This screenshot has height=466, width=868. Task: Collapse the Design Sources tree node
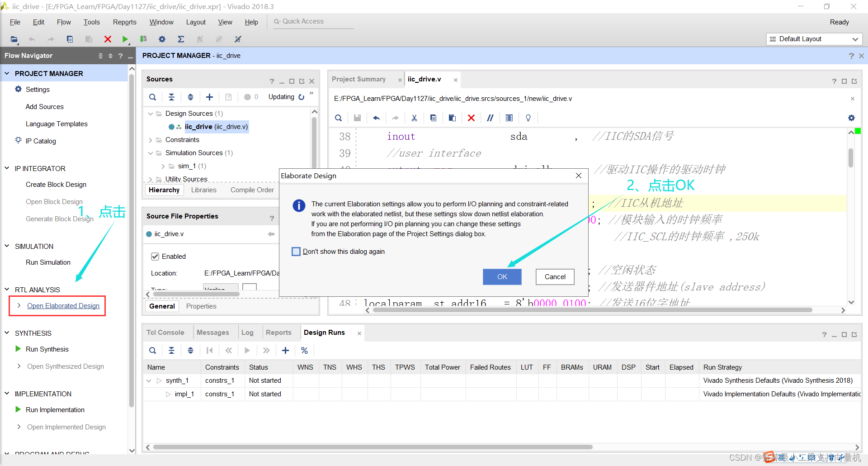tap(151, 114)
